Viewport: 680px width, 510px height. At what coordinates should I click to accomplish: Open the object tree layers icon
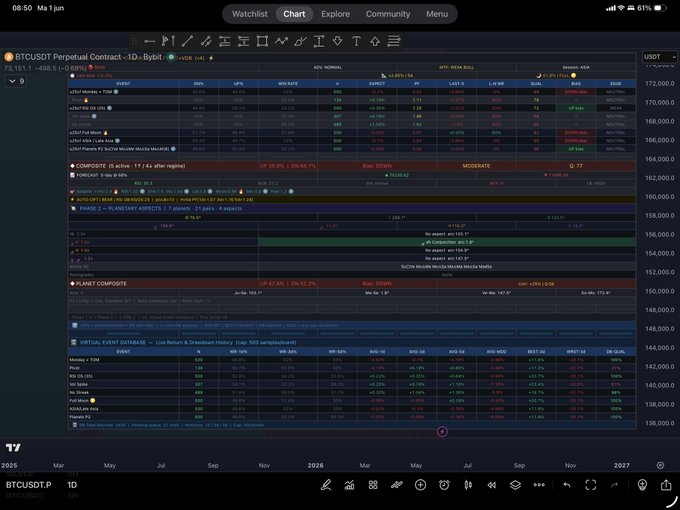515,485
